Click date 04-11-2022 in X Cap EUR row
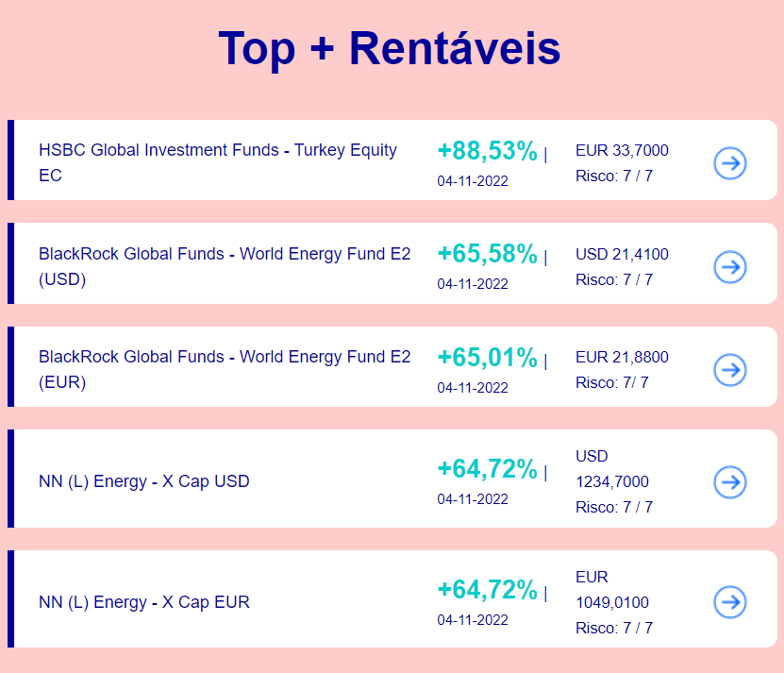This screenshot has width=784, height=673. 473,620
